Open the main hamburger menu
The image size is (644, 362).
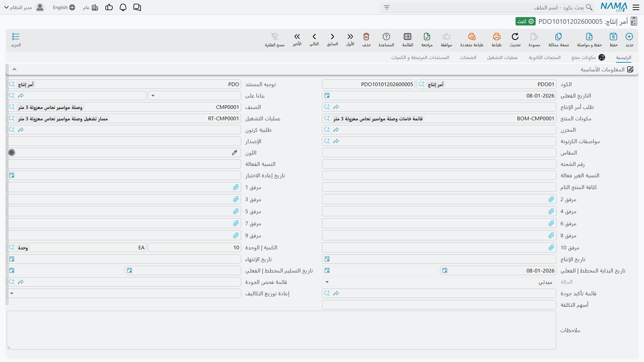pyautogui.click(x=636, y=7)
